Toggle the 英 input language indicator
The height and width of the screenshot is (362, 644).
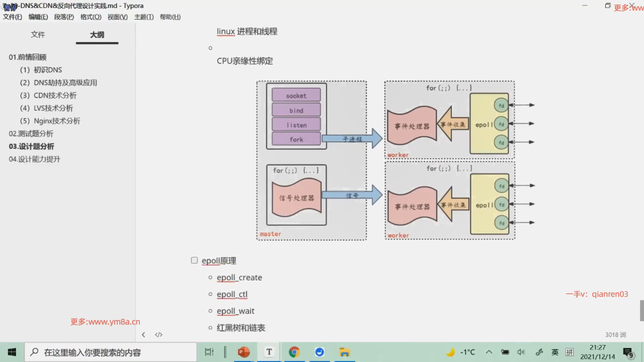[x=555, y=352]
